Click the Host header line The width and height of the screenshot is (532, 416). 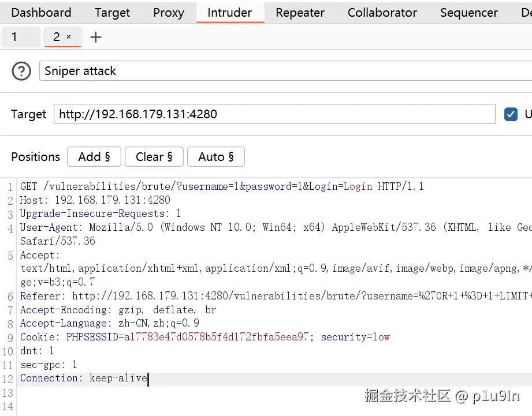[95, 200]
